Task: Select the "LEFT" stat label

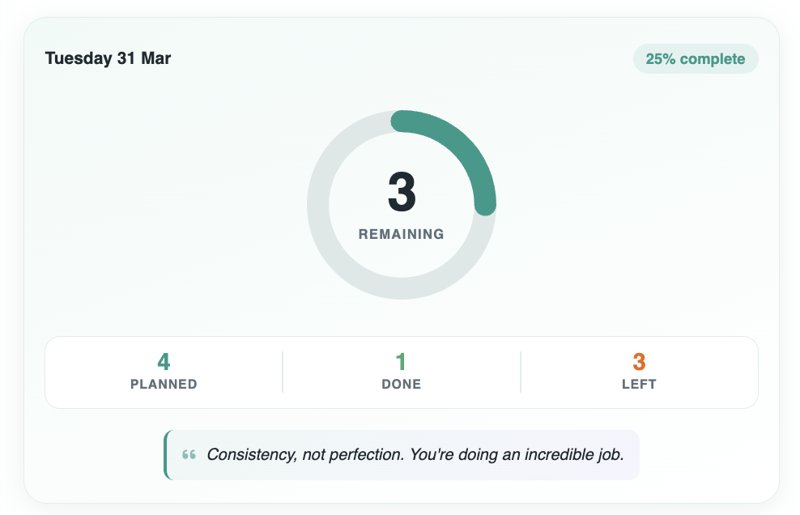Action: pyautogui.click(x=639, y=384)
